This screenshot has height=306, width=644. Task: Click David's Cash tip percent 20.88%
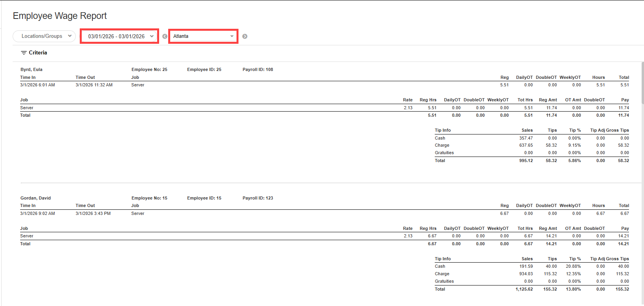point(573,266)
